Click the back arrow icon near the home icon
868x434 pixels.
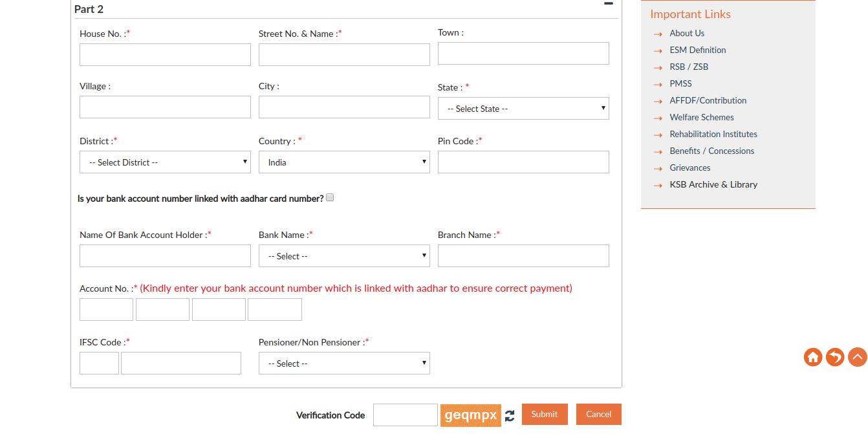tap(835, 356)
